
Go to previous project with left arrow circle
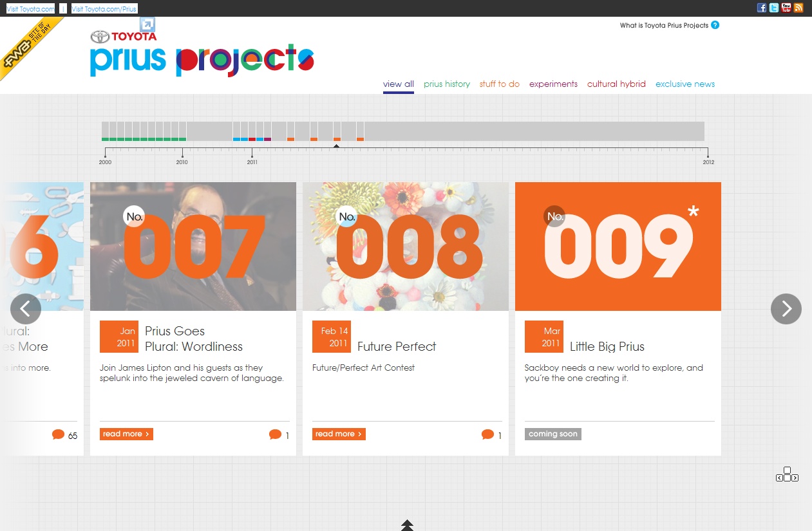(x=26, y=309)
